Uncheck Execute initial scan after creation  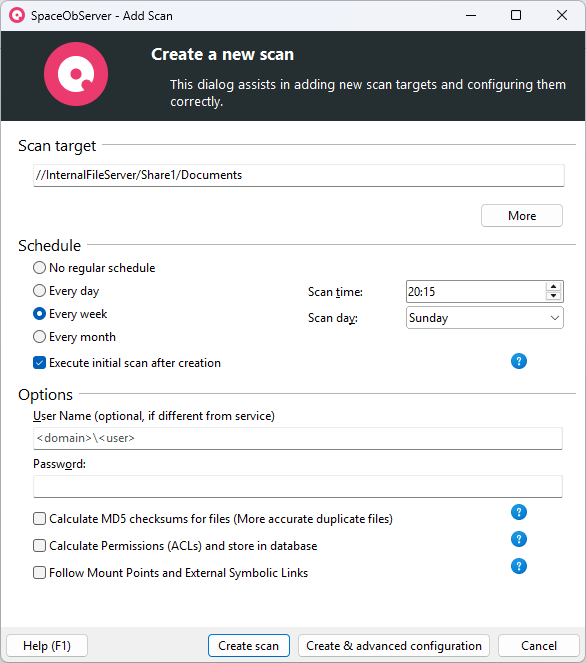click(x=39, y=363)
